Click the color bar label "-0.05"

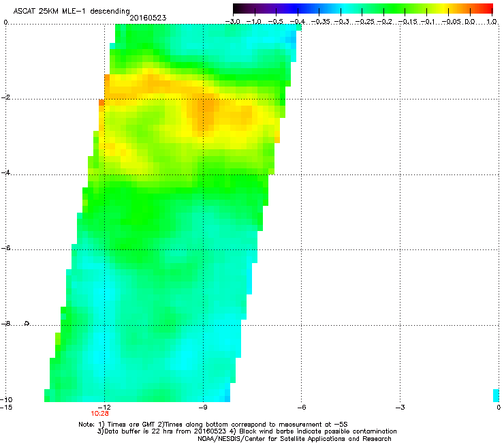(452, 22)
